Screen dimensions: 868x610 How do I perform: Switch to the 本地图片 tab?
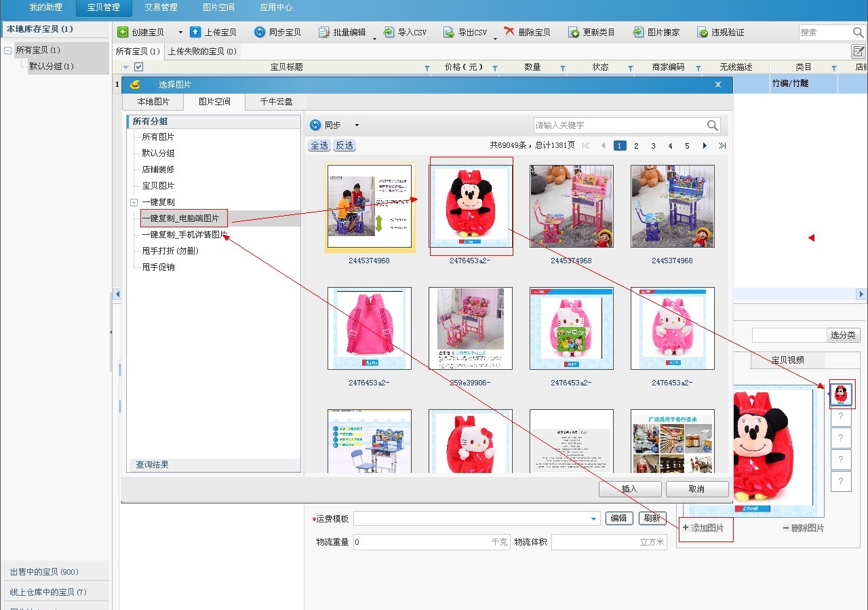[x=153, y=101]
